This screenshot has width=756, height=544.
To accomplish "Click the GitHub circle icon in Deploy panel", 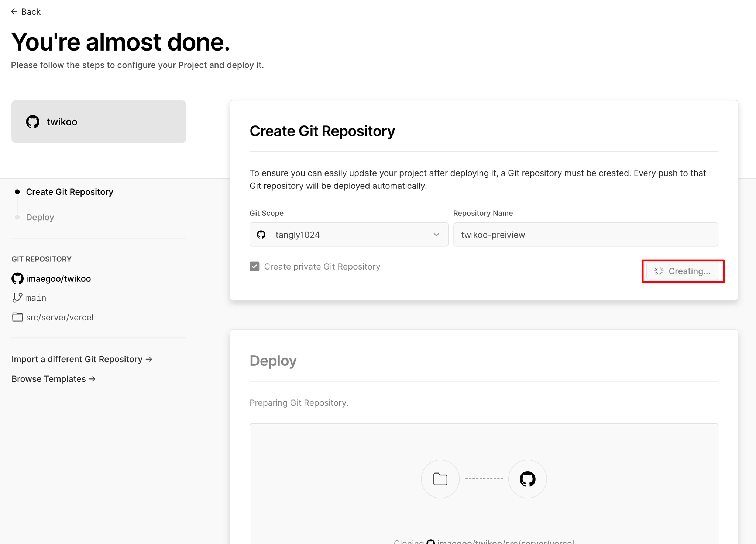I will [528, 479].
